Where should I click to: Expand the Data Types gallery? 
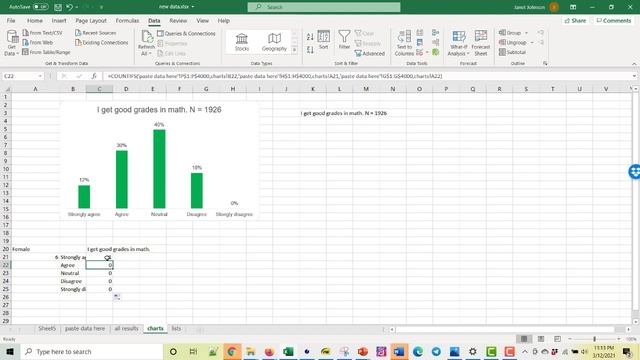294,50
